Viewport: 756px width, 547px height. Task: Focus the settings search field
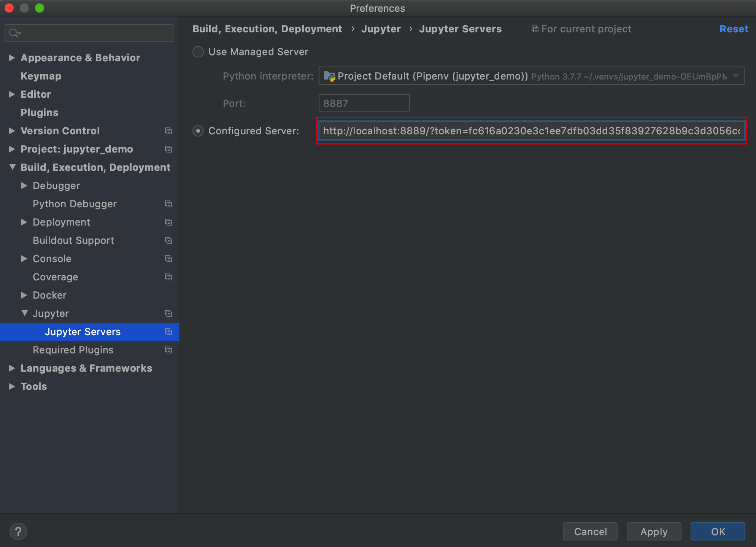[89, 33]
